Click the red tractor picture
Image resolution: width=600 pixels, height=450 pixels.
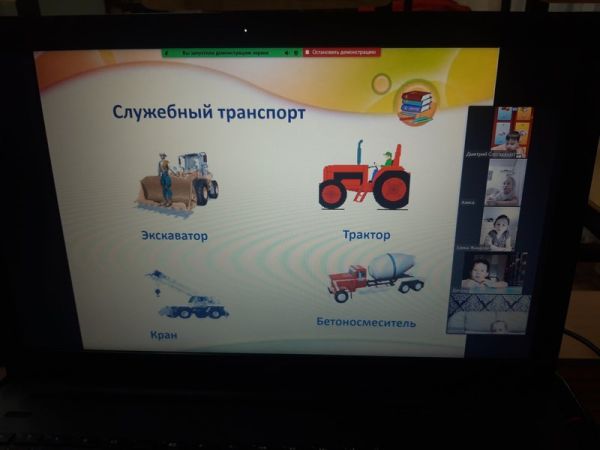click(364, 176)
